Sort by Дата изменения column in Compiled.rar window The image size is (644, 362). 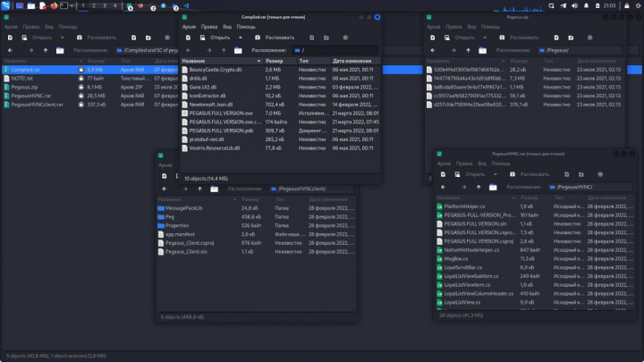click(x=356, y=61)
